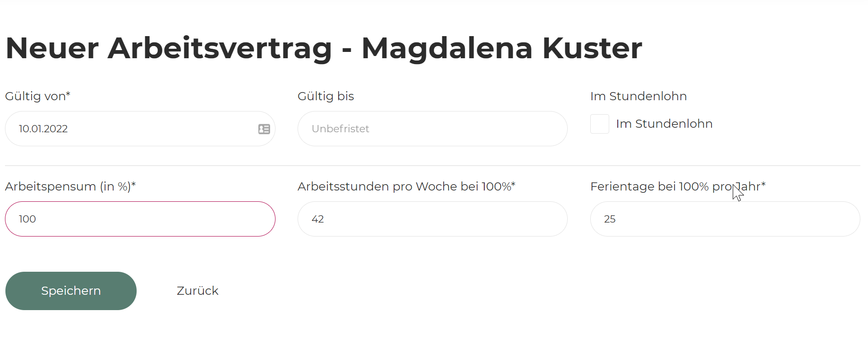Click into the Arbeitspensum field showing 100
The image size is (868, 339).
pos(140,219)
